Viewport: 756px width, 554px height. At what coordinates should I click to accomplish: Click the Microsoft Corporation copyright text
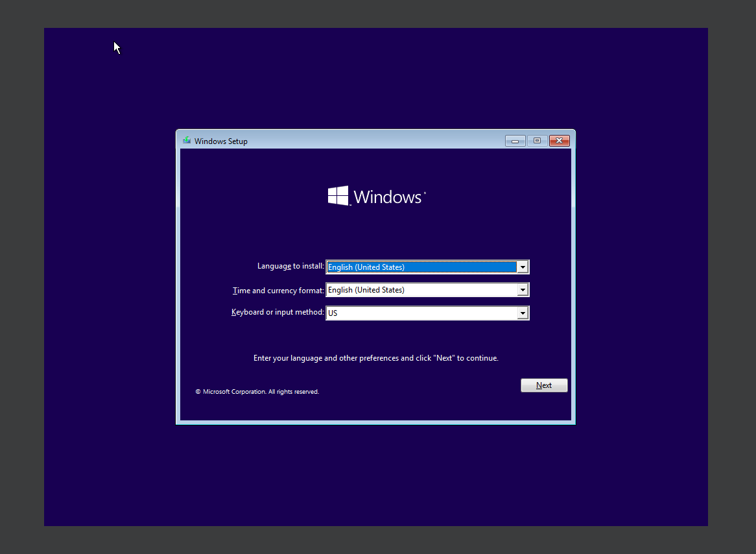257,391
